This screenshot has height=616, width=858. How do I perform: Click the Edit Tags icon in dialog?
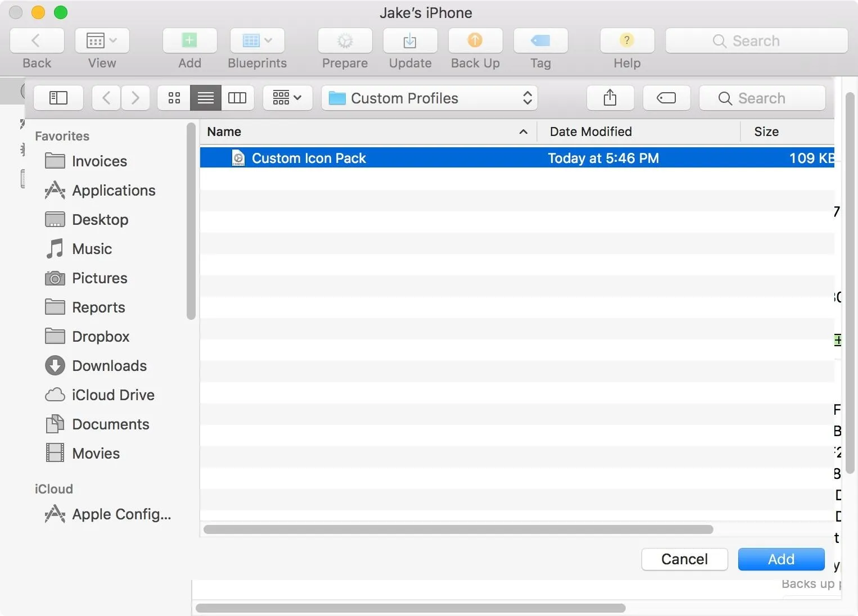pos(666,98)
